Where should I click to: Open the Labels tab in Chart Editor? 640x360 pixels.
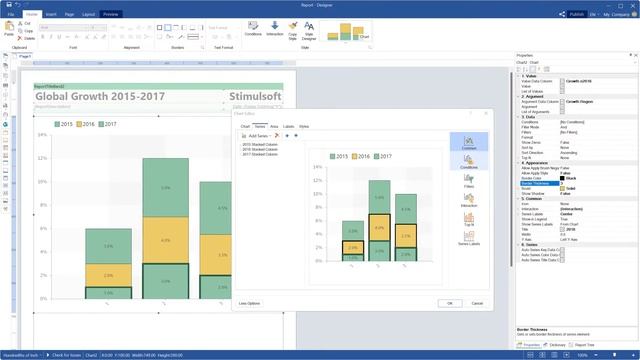tap(289, 127)
